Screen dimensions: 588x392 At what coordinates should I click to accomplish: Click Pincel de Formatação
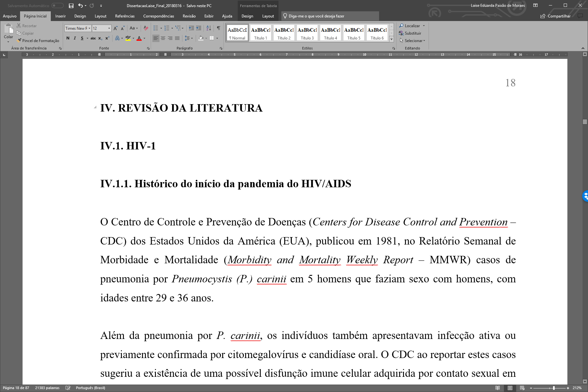tap(38, 41)
